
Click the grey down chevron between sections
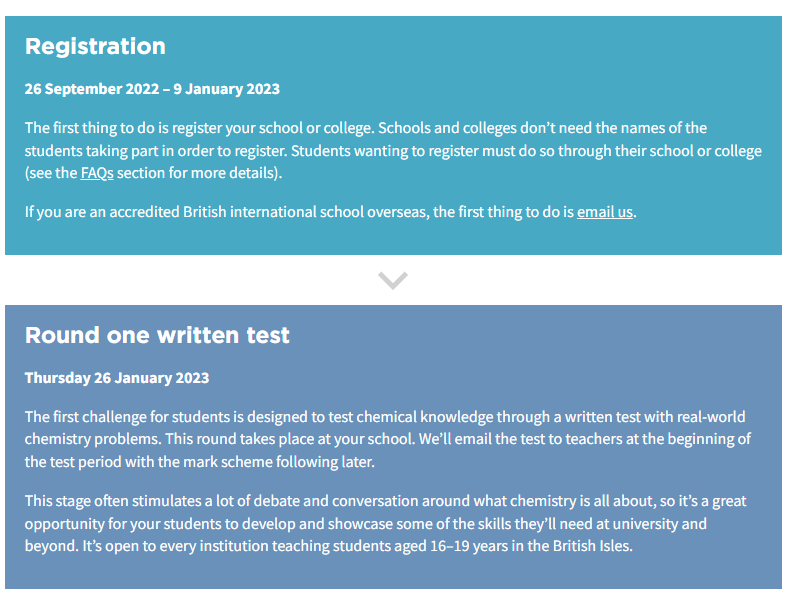(x=393, y=280)
